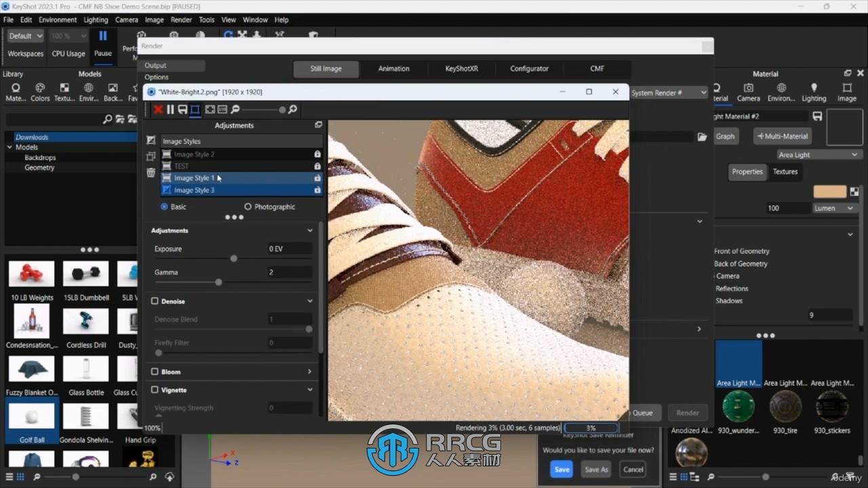868x488 pixels.
Task: Toggle the lock on Image Style 3
Action: (x=317, y=190)
